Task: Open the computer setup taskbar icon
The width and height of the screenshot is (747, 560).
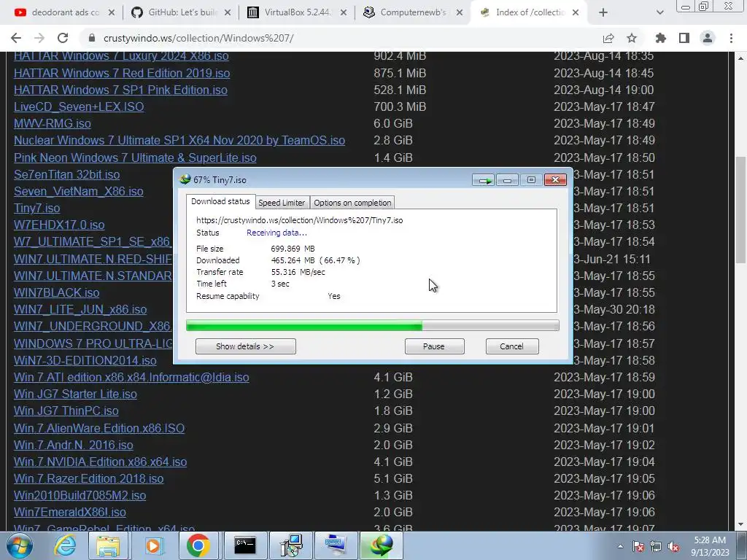Action: pos(290,545)
